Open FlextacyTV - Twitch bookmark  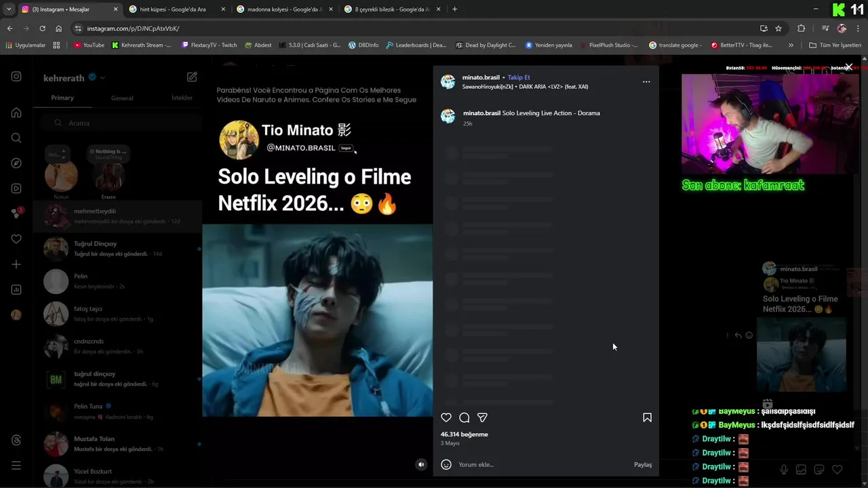tap(210, 45)
